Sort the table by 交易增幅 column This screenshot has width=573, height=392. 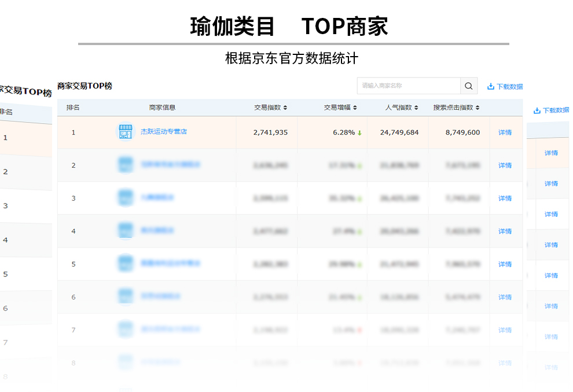[340, 108]
